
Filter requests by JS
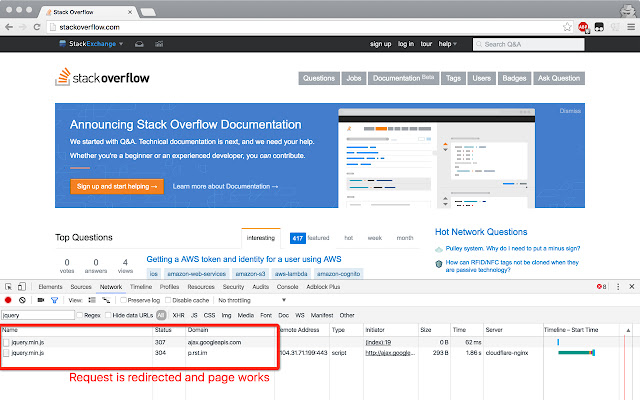pyautogui.click(x=194, y=315)
